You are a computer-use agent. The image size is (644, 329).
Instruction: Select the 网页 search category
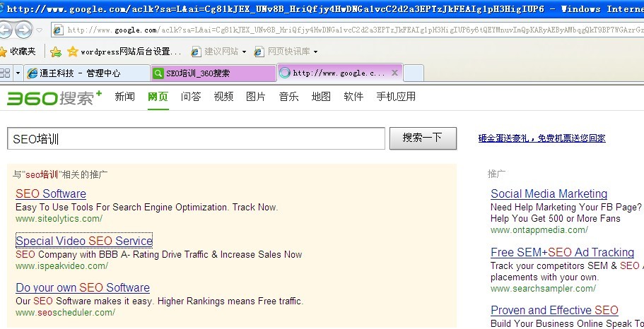click(158, 97)
